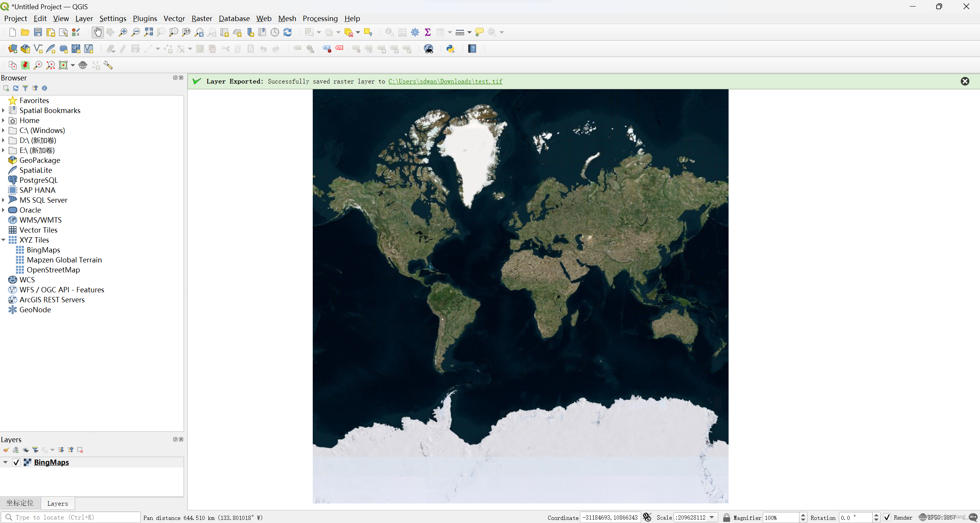
Task: Open the Processing menu
Action: (x=320, y=18)
